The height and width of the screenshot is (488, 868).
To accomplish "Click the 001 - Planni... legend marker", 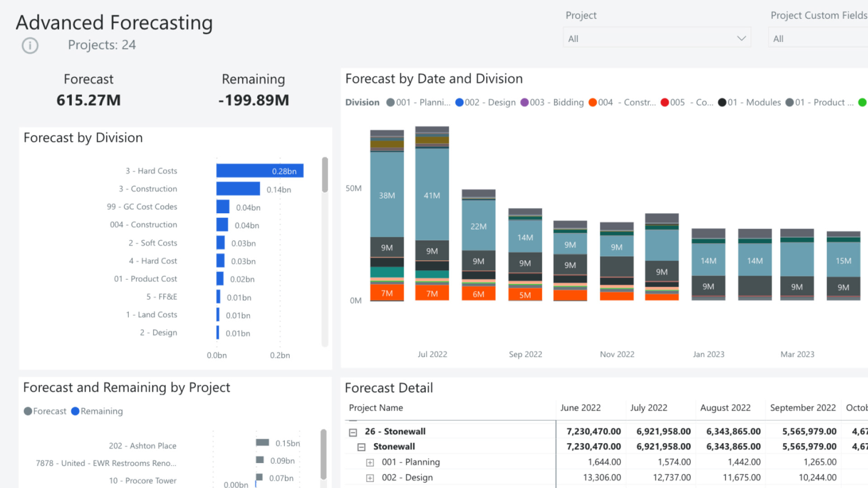I will coord(391,103).
